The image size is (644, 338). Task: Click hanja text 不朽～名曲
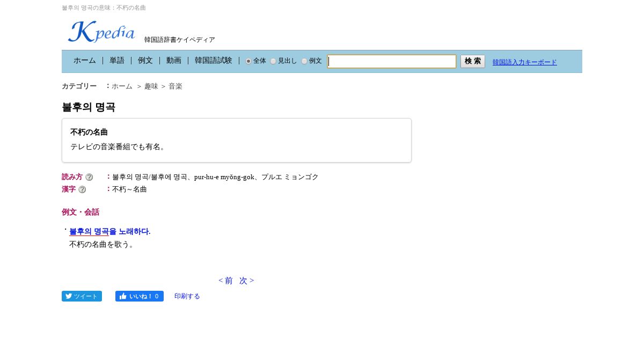click(x=129, y=189)
